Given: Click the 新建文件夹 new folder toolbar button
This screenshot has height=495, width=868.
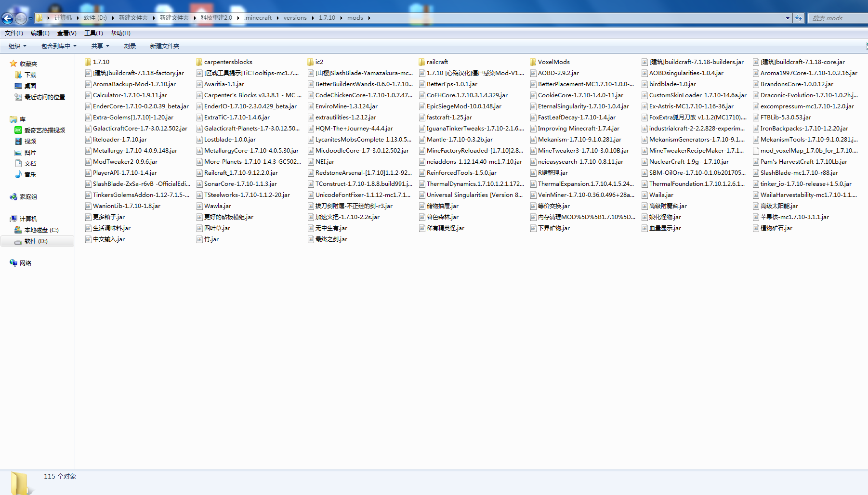Looking at the screenshot, I should (164, 46).
